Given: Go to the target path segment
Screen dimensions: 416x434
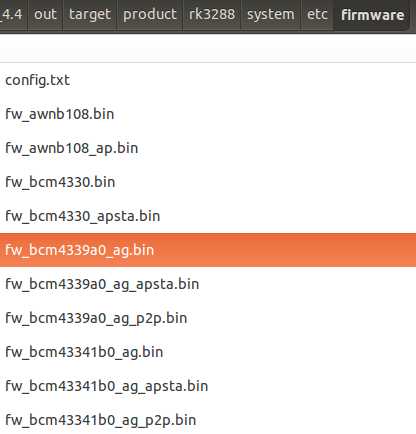Looking at the screenshot, I should [x=90, y=15].
